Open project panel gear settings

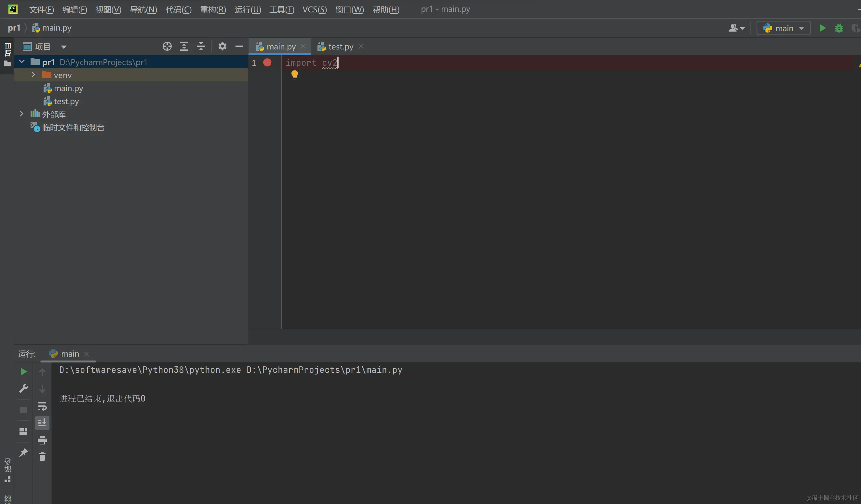(222, 47)
